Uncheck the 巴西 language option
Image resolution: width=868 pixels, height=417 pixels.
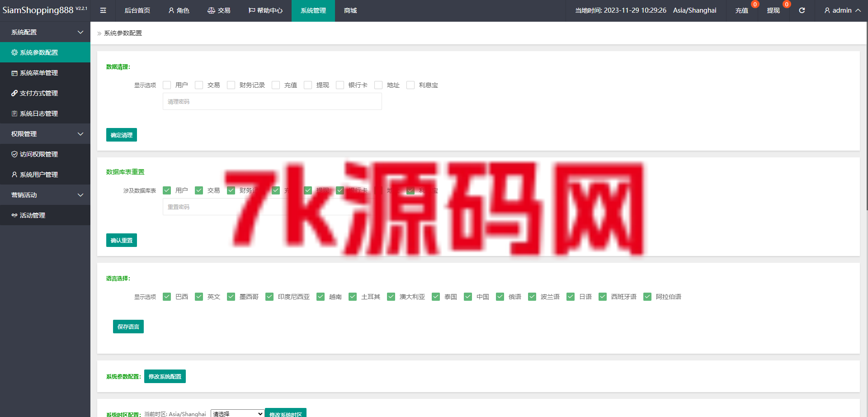[x=167, y=297]
